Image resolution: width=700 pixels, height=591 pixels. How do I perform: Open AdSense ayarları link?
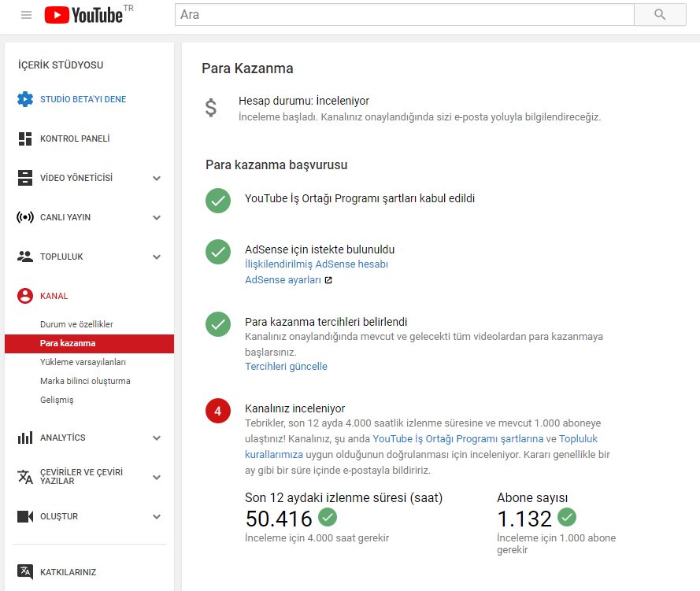coord(283,279)
